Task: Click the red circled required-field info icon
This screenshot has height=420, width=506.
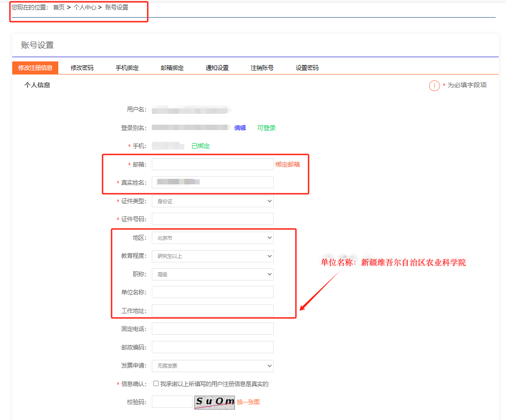Action: click(434, 85)
